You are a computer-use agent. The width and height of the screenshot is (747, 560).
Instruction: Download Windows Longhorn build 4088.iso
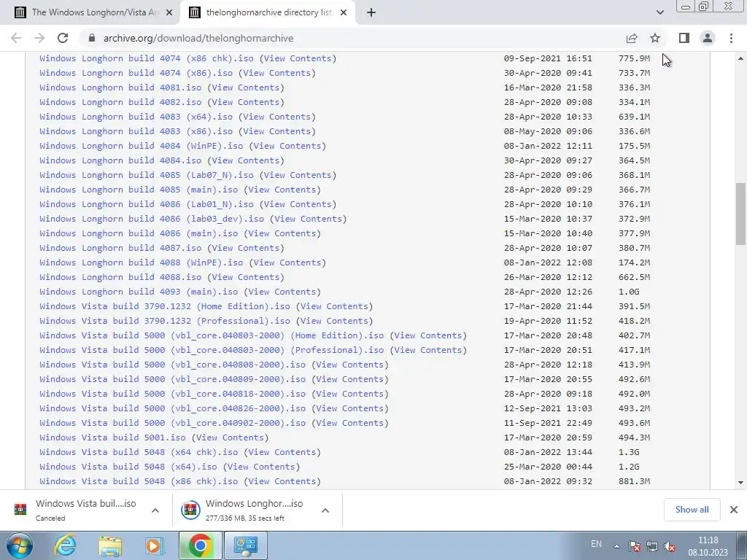[x=120, y=277]
